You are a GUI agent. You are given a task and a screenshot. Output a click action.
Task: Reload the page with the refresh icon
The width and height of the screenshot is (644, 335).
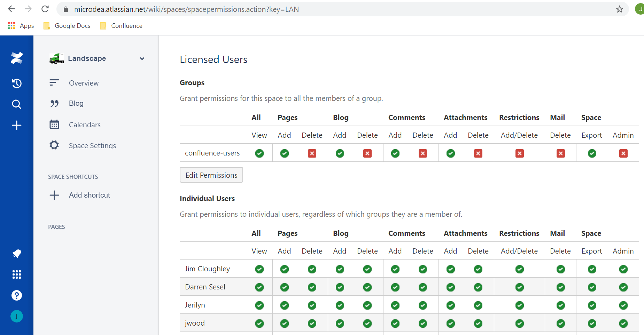[45, 9]
